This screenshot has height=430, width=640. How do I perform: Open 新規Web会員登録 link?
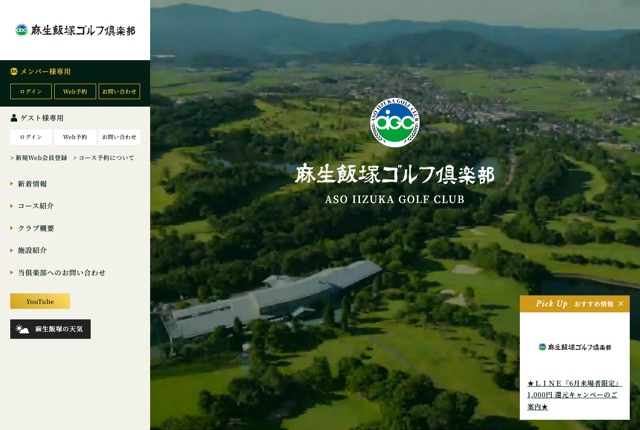(39, 158)
